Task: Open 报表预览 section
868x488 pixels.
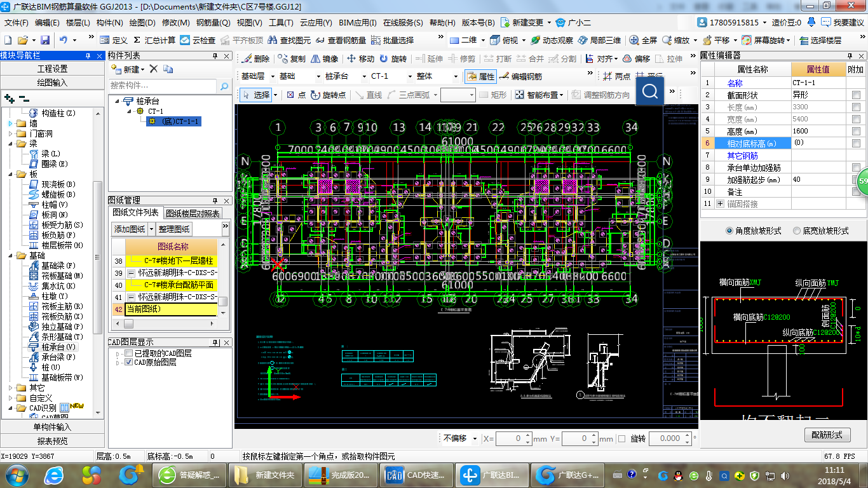Action: click(x=52, y=441)
